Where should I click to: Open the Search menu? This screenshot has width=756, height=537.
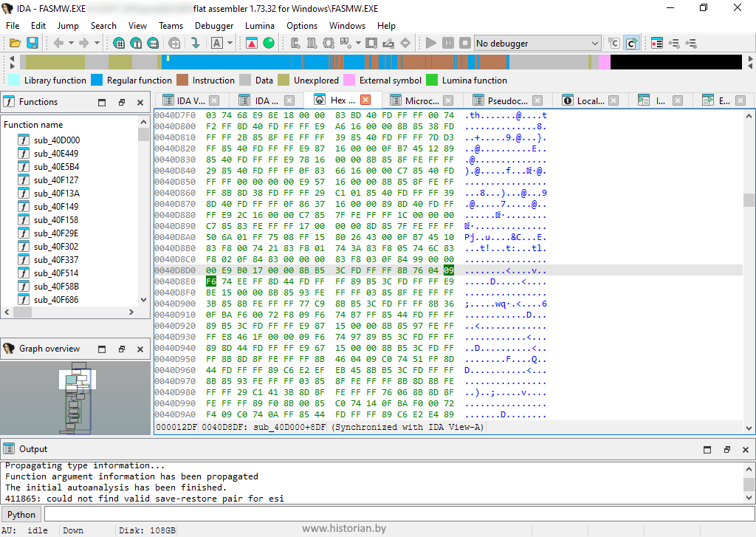pyautogui.click(x=103, y=26)
